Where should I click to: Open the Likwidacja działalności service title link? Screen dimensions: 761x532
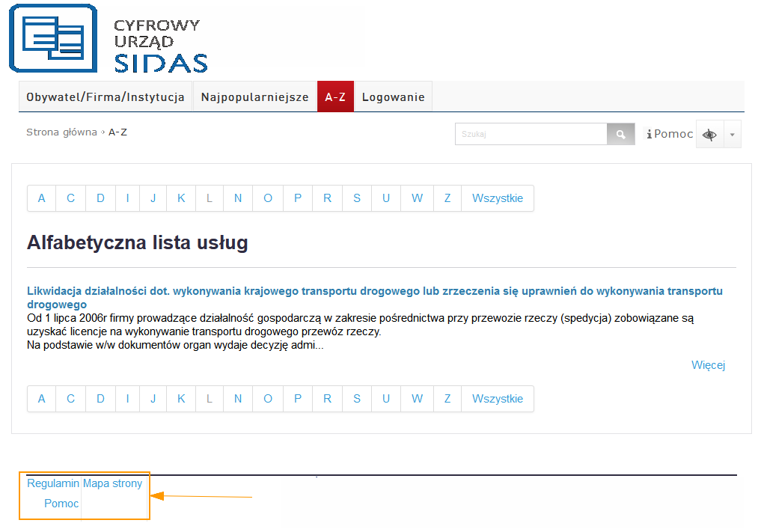tap(374, 291)
